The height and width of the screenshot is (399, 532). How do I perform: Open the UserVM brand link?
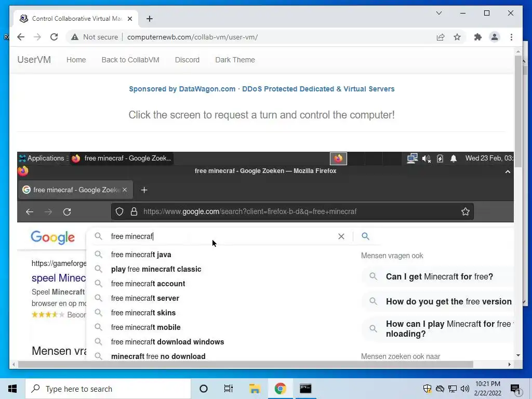pyautogui.click(x=34, y=60)
